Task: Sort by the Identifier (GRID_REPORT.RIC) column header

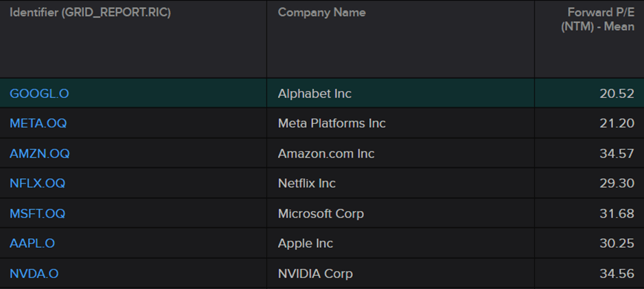Action: 90,13
